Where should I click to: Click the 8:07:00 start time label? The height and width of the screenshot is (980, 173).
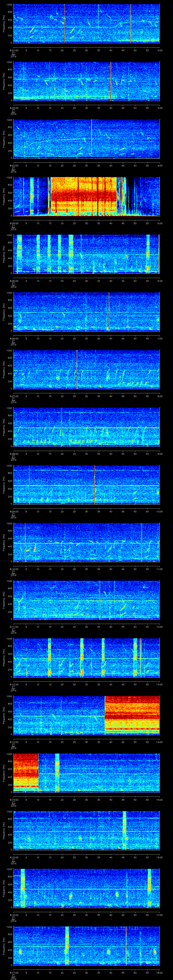[14, 396]
